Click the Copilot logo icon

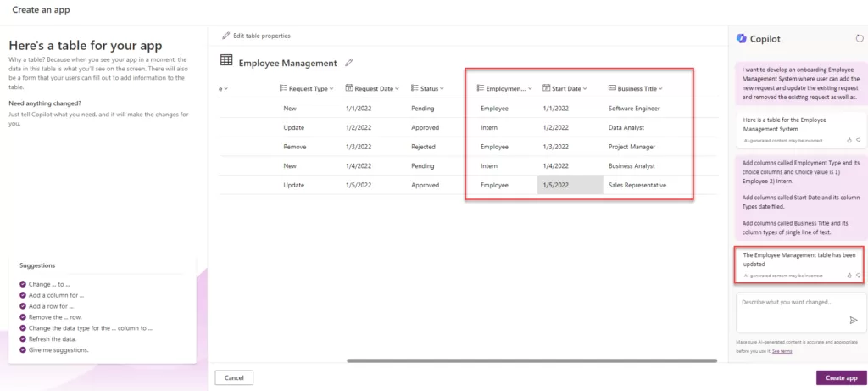[741, 38]
